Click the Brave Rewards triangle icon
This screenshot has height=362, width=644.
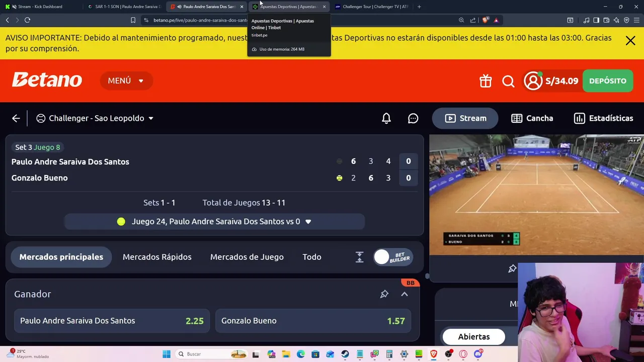(x=496, y=20)
